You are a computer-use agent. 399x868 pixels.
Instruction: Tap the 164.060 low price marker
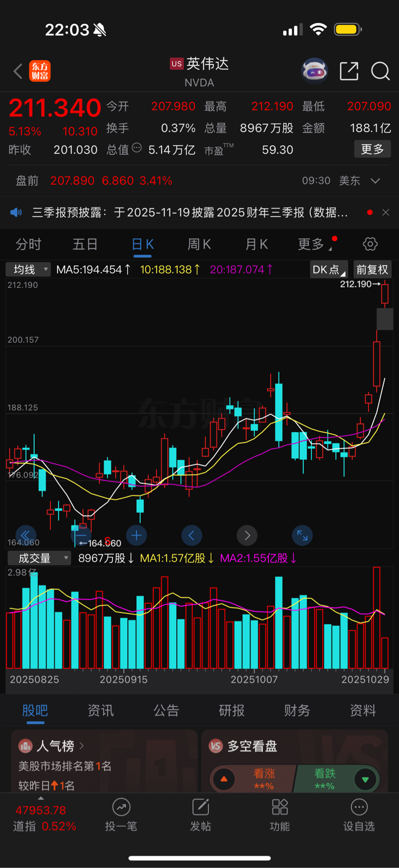[x=100, y=543]
